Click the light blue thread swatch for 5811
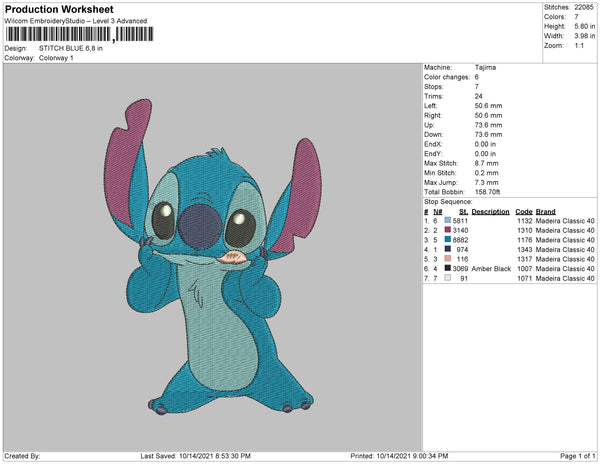The image size is (600, 464). click(447, 221)
